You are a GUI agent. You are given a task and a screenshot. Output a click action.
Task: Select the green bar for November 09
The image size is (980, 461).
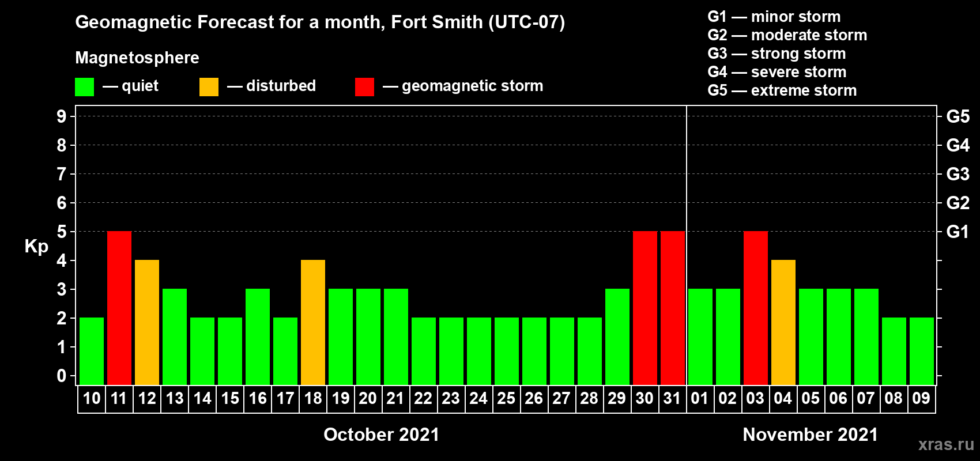pos(922,352)
